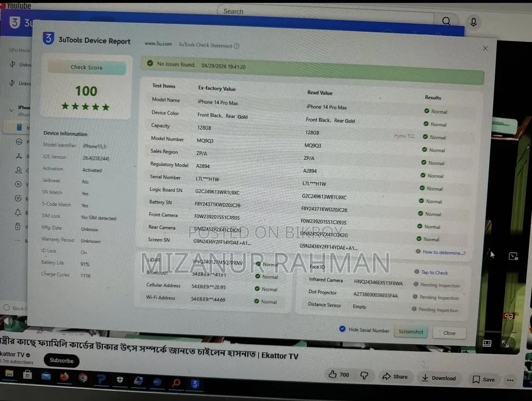Viewport: 532px width, 401px height.
Task: Click Ex-factory Battery SN F8Y24371KWD20JC26
Action: tap(217, 205)
